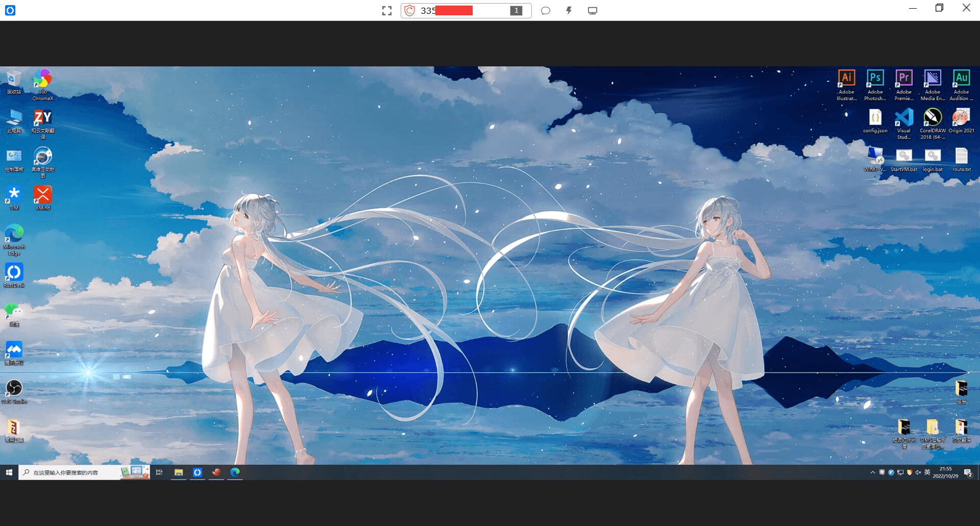Toggle fullscreen in the RustDesk toolbar
This screenshot has height=526, width=980.
(387, 11)
